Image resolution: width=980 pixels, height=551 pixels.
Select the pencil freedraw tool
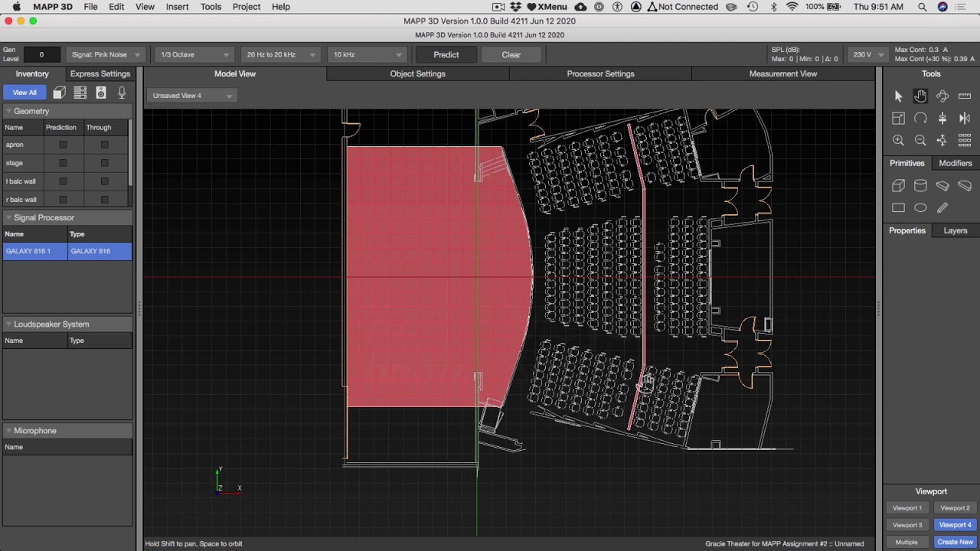pyautogui.click(x=942, y=207)
